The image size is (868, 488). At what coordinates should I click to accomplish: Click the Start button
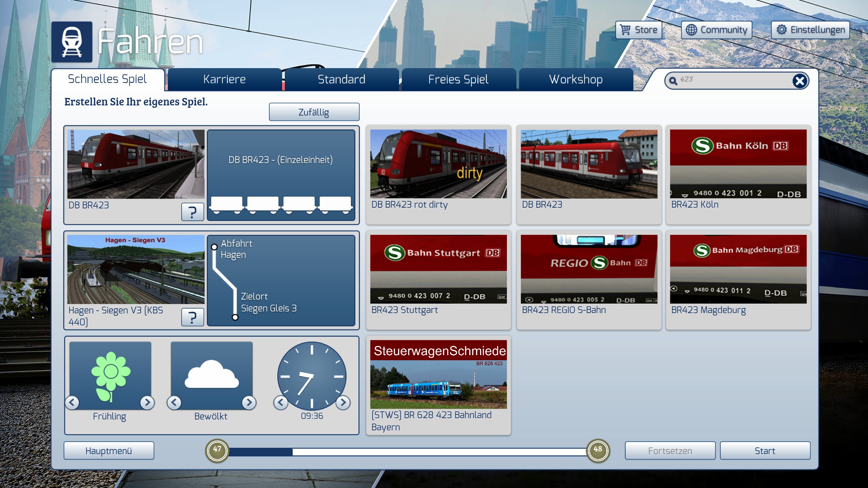click(x=765, y=451)
